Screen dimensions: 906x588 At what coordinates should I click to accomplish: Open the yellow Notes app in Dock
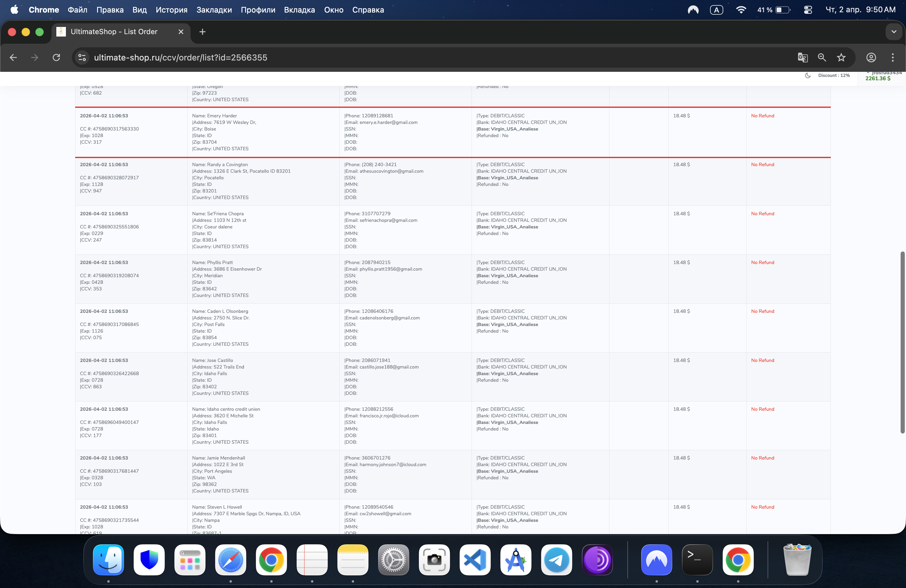pyautogui.click(x=353, y=560)
